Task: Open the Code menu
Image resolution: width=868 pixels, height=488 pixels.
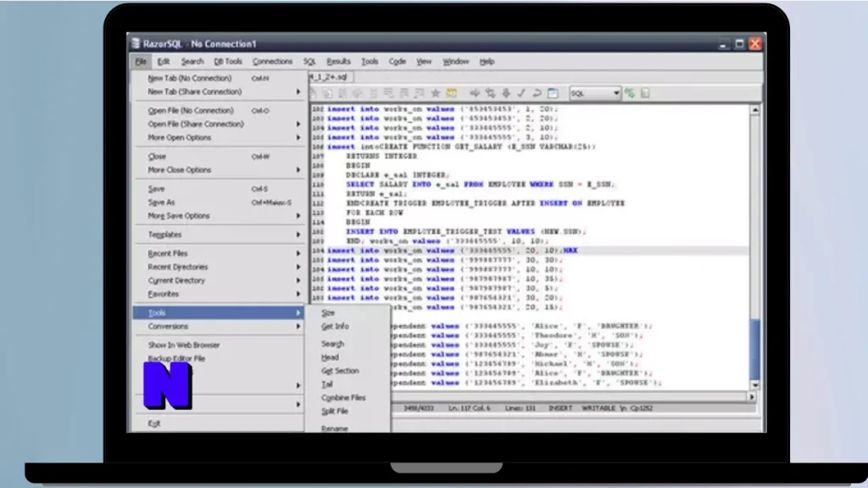Action: click(x=397, y=61)
